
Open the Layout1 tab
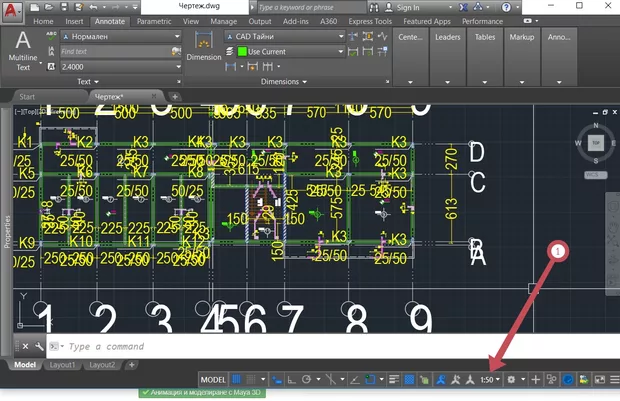point(64,365)
